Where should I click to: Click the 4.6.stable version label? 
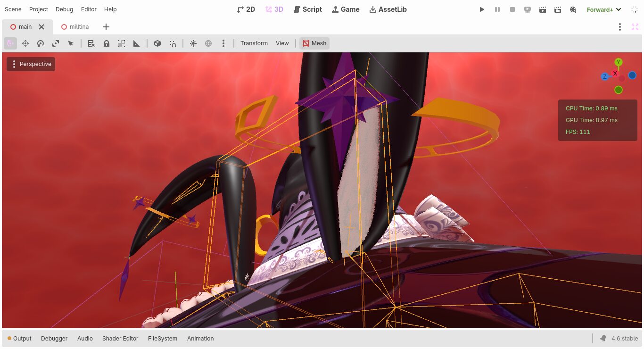(x=625, y=339)
